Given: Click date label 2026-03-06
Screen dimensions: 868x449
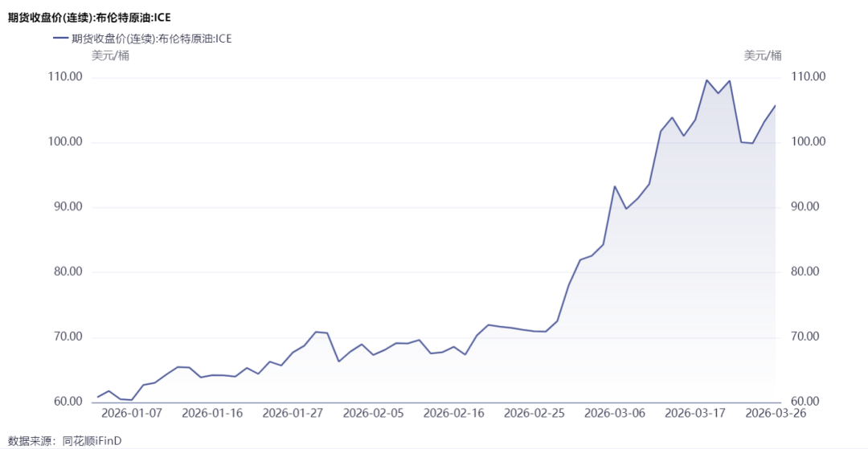Looking at the screenshot, I should click(615, 414).
